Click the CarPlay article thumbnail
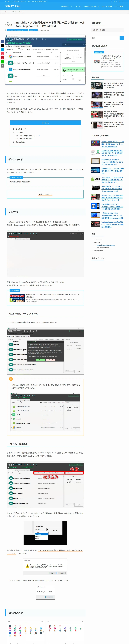 pyautogui.click(x=97, y=86)
